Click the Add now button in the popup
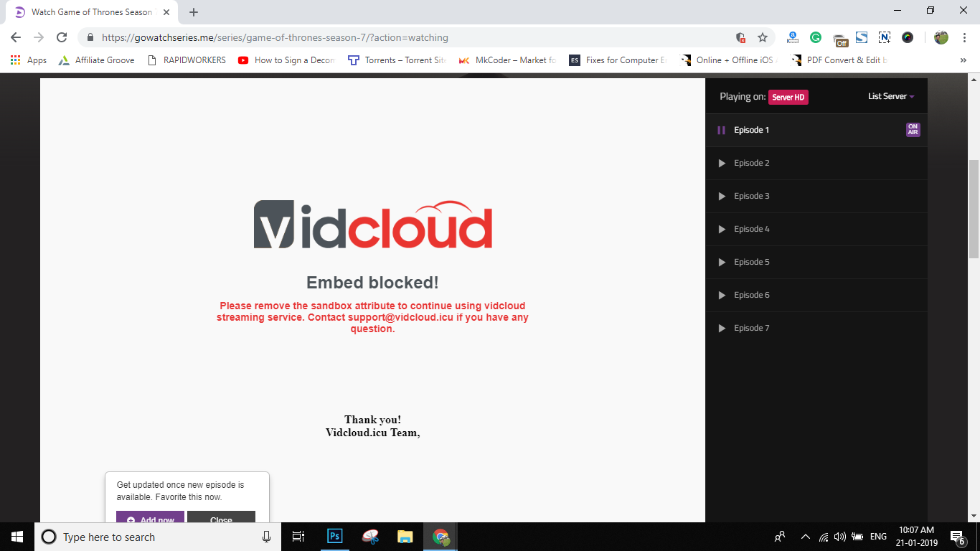The image size is (980, 551). 151,517
